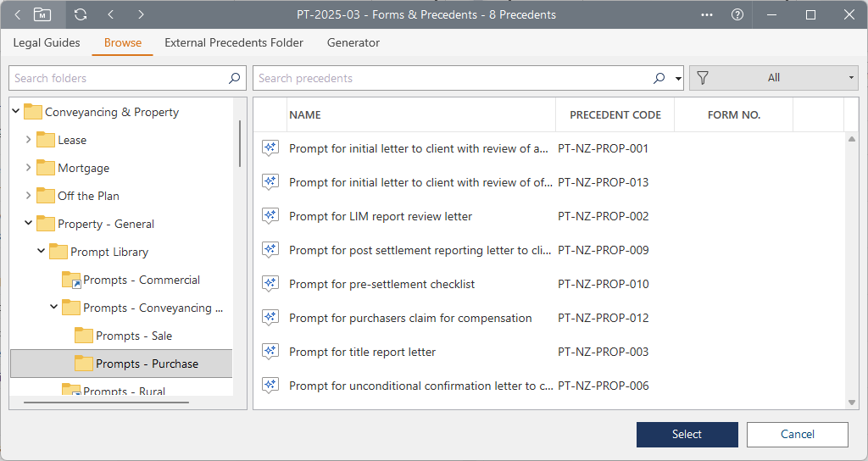Switch to the Legal Guides tab
This screenshot has height=461, width=868.
tap(47, 42)
